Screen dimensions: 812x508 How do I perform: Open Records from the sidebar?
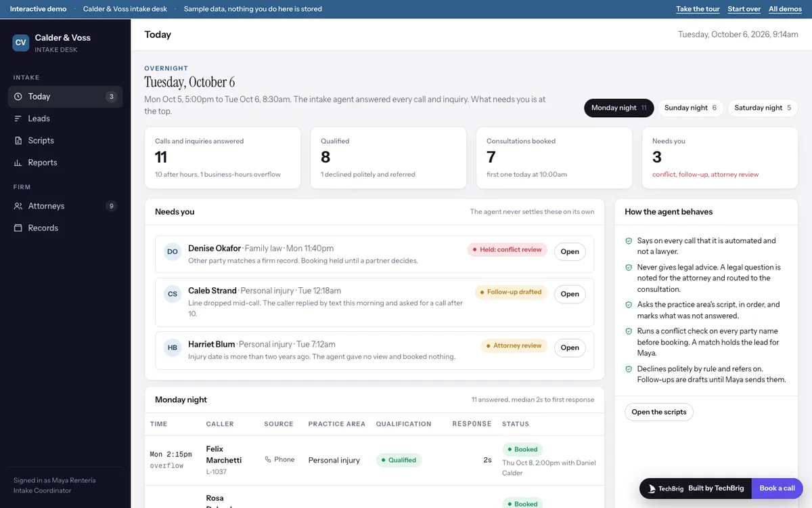(x=65, y=228)
